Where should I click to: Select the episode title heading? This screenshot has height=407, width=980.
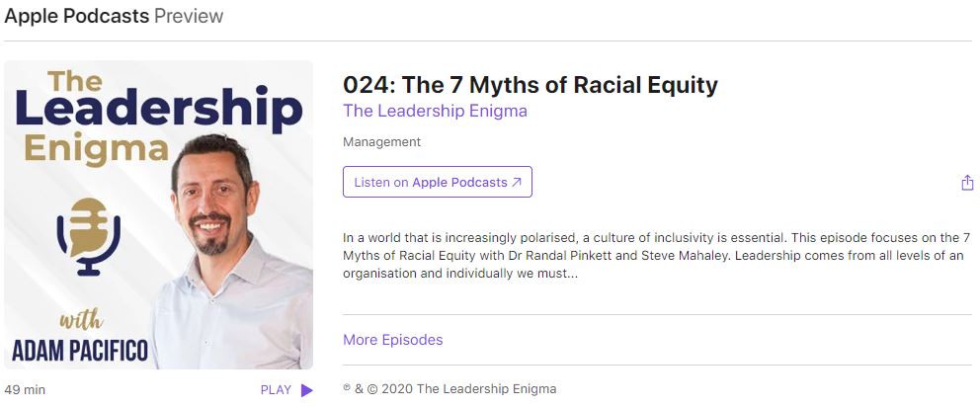[x=530, y=85]
